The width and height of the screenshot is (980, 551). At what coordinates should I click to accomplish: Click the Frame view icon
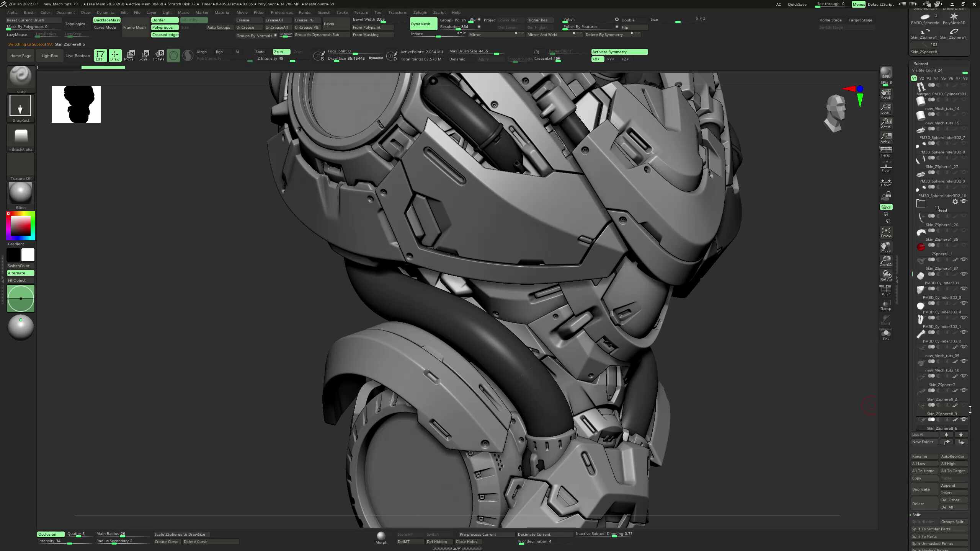(886, 232)
